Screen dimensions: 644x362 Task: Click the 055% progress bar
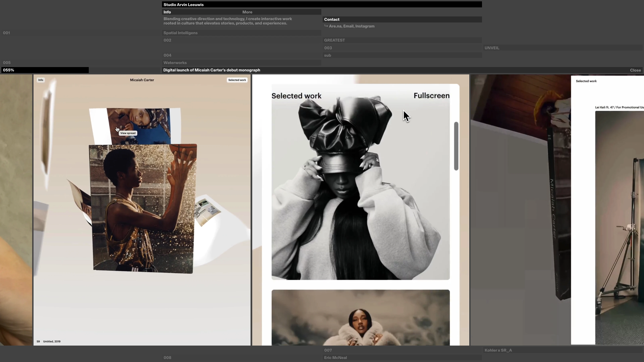[45, 70]
